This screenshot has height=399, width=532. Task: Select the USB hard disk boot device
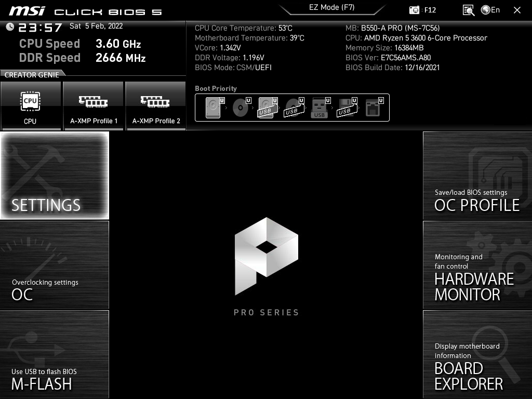(x=267, y=108)
